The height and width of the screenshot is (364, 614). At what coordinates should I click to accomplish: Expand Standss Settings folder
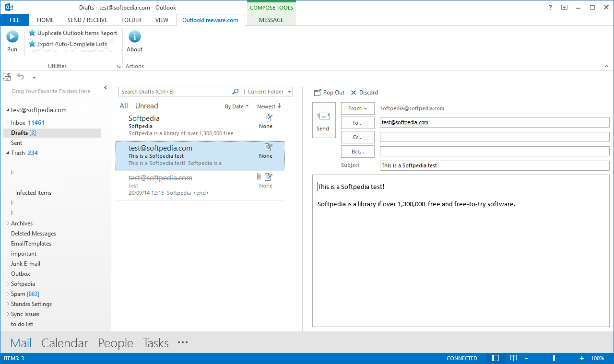coord(8,304)
